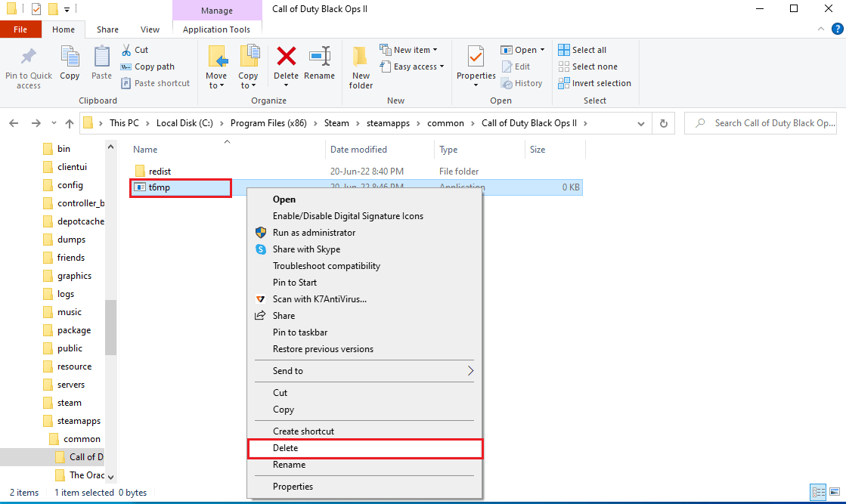Expand the Send to submenu
The height and width of the screenshot is (504, 846).
click(364, 371)
